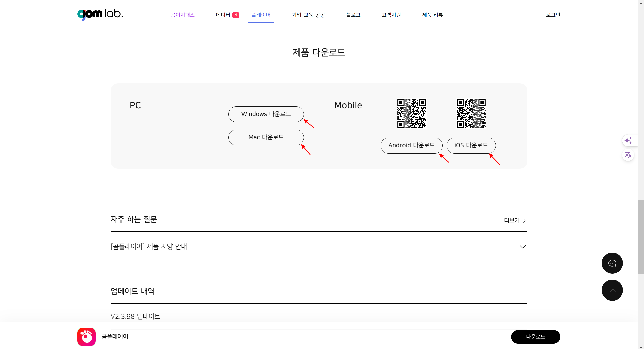Image resolution: width=644 pixels, height=349 pixels.
Task: Open the 더보기 link for FAQ
Action: point(515,220)
